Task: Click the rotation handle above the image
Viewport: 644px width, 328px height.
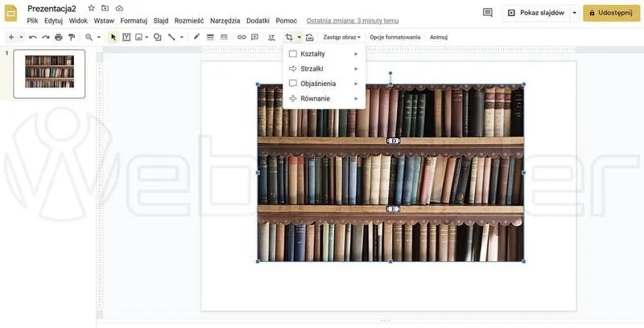Action: [390, 73]
